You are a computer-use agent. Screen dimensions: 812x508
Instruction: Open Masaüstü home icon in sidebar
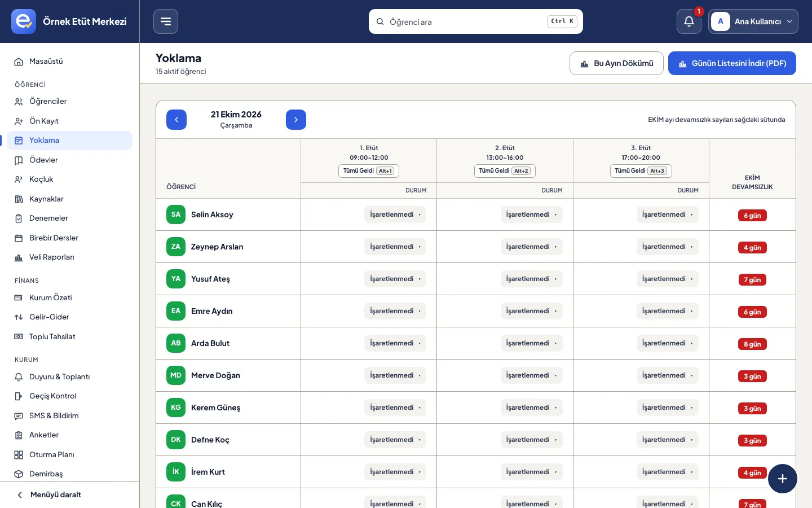(x=19, y=62)
